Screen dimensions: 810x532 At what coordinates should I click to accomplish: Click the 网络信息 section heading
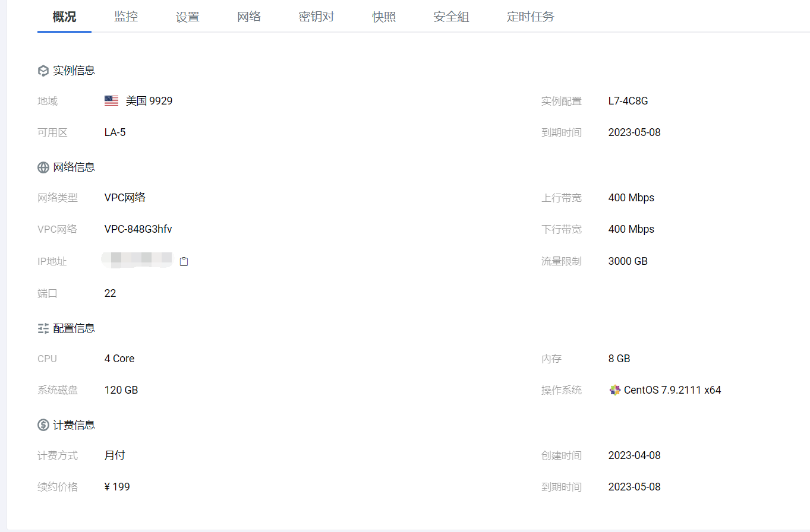tap(74, 167)
